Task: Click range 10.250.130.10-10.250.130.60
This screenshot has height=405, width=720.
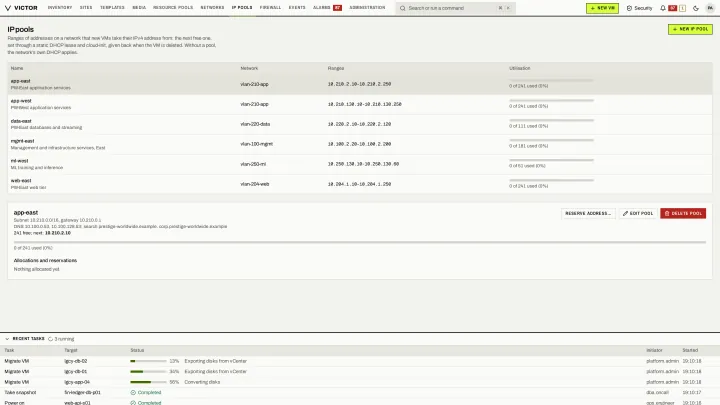Action: (363, 164)
